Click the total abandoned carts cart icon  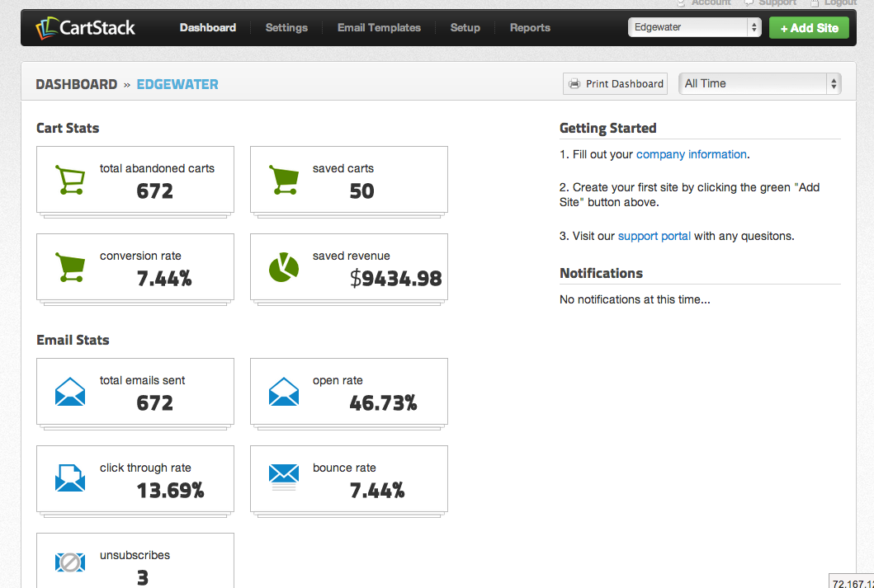69,180
